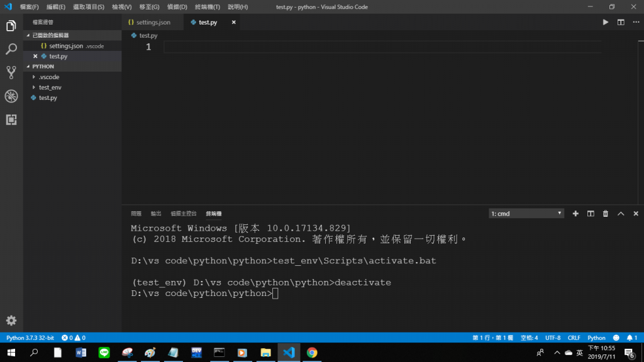Image resolution: width=644 pixels, height=362 pixels.
Task: Change language mode Python in status bar
Action: click(596, 337)
